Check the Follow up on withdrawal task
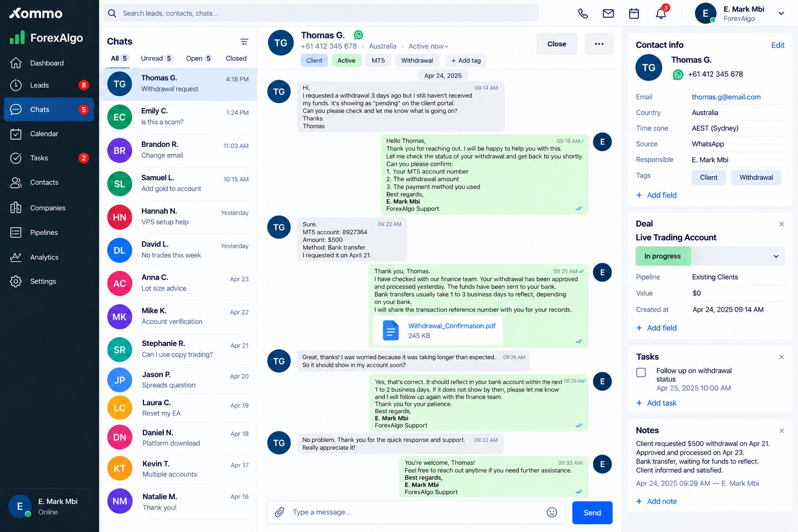 coord(641,373)
